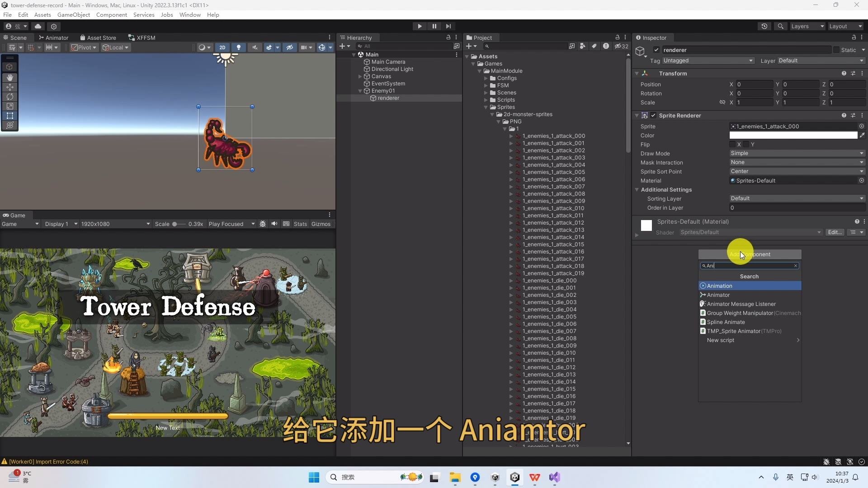The image size is (868, 488).
Task: Open the Sprite object picker circle icon
Action: click(x=862, y=126)
